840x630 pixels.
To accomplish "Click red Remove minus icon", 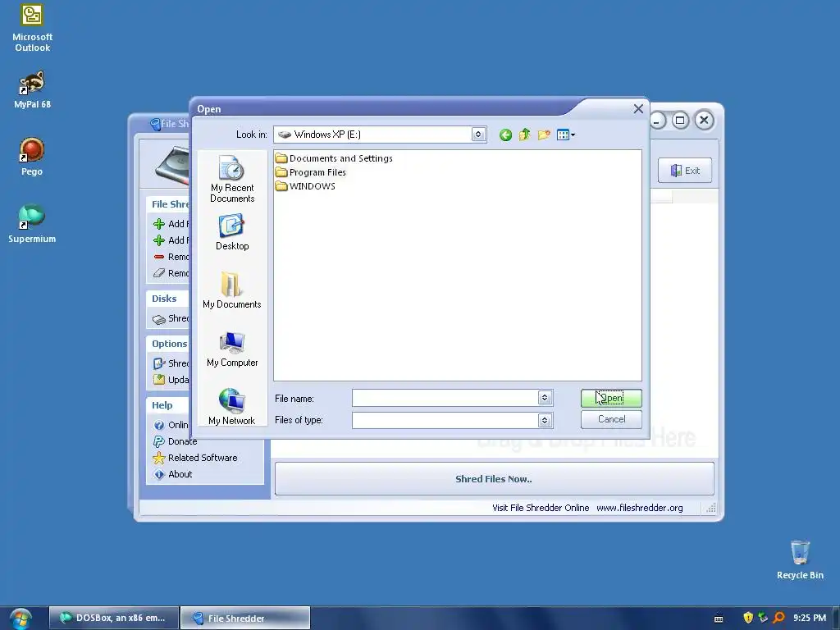I will pyautogui.click(x=159, y=257).
